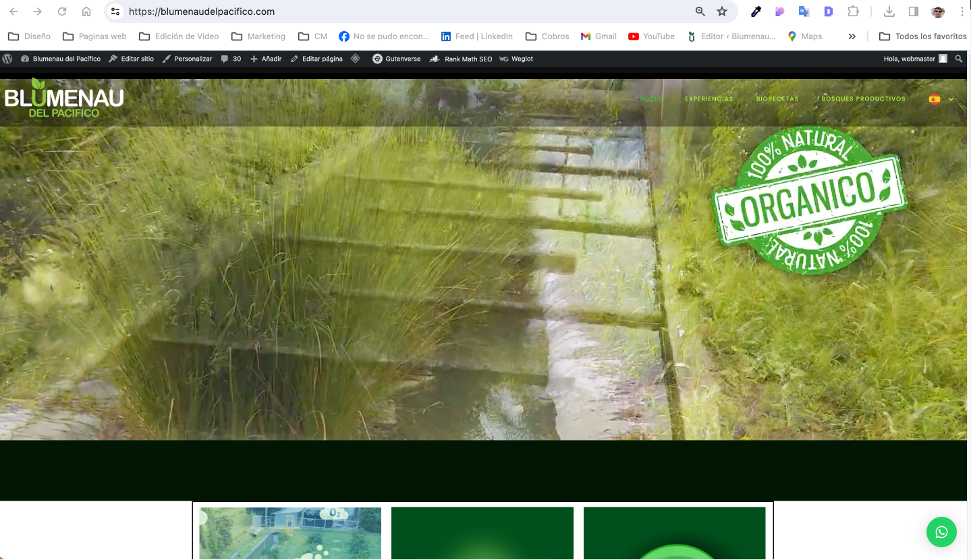Show more bookmarks with double chevron
This screenshot has width=971, height=560.
852,36
